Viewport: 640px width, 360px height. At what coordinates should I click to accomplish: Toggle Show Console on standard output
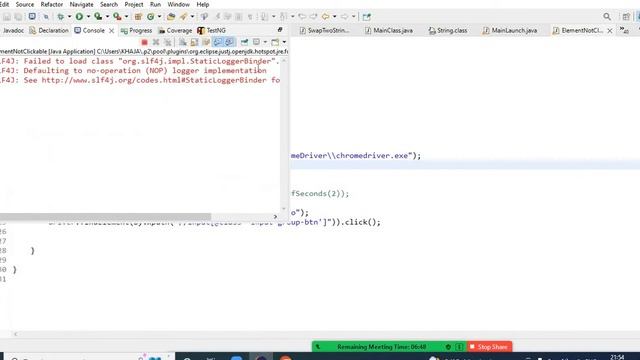coord(218,42)
